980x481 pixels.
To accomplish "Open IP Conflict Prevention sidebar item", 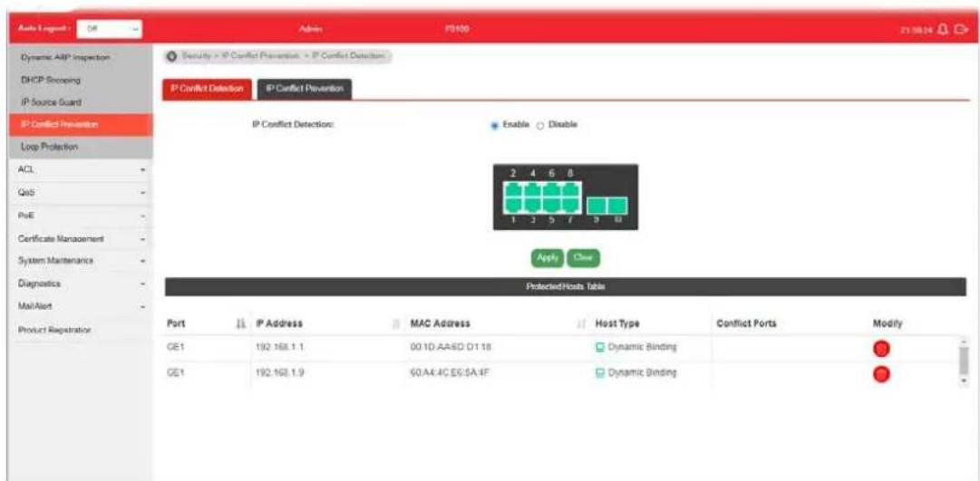I will (x=81, y=124).
